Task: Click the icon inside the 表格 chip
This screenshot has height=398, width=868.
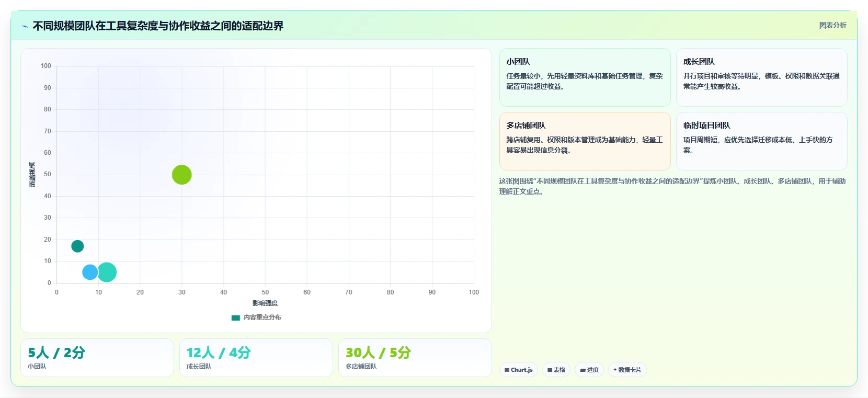Action: 550,370
